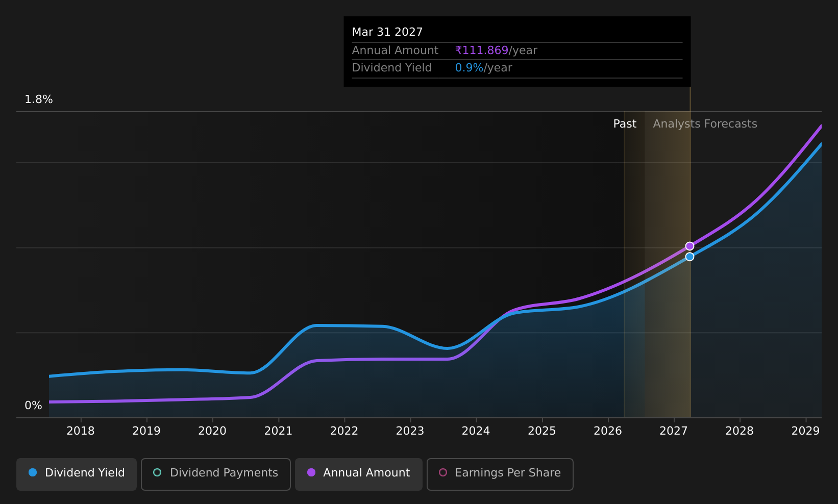Click the blue Dividend Yield data point
The height and width of the screenshot is (504, 838).
pyautogui.click(x=689, y=257)
